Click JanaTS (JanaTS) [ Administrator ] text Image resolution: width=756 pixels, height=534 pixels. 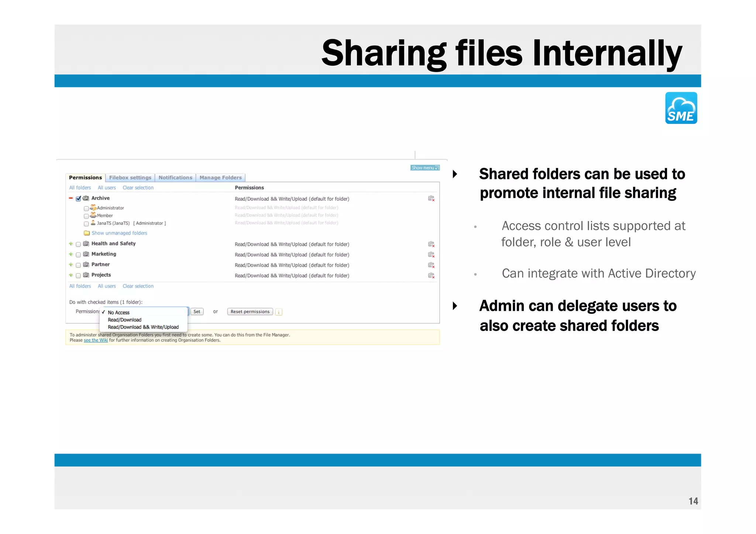[131, 223]
